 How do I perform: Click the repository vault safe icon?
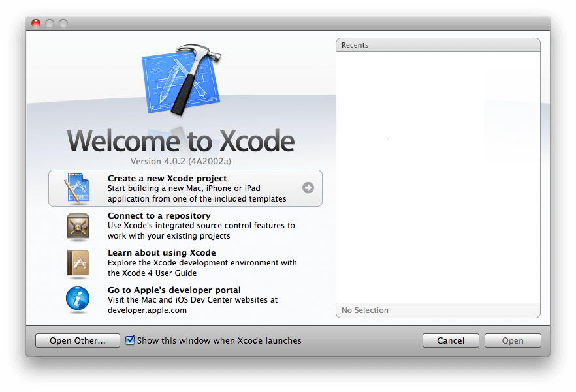(x=78, y=226)
